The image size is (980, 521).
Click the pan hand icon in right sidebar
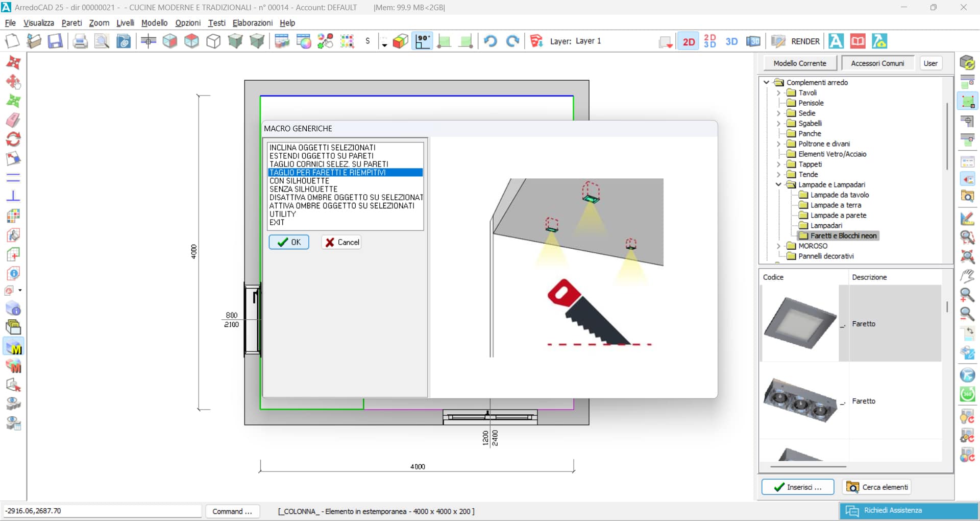click(967, 276)
